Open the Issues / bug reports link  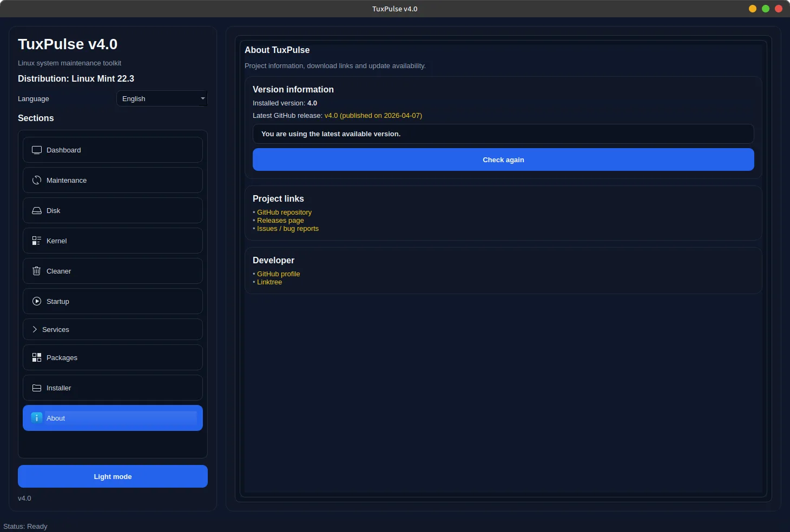tap(287, 229)
